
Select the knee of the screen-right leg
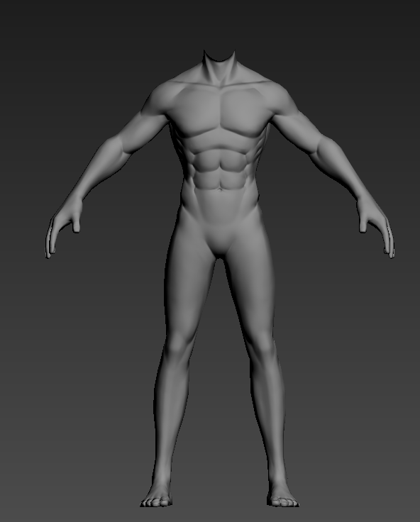coord(263,345)
